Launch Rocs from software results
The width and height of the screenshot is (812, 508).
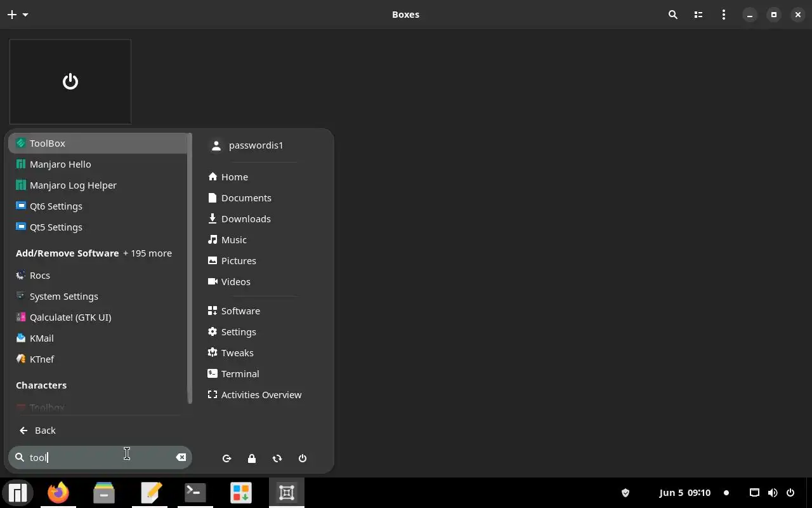(x=98, y=276)
